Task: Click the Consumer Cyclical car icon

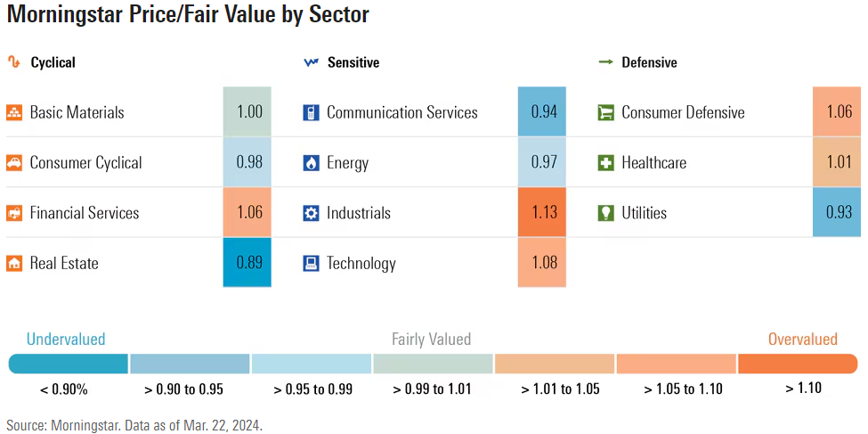Action: 13,163
